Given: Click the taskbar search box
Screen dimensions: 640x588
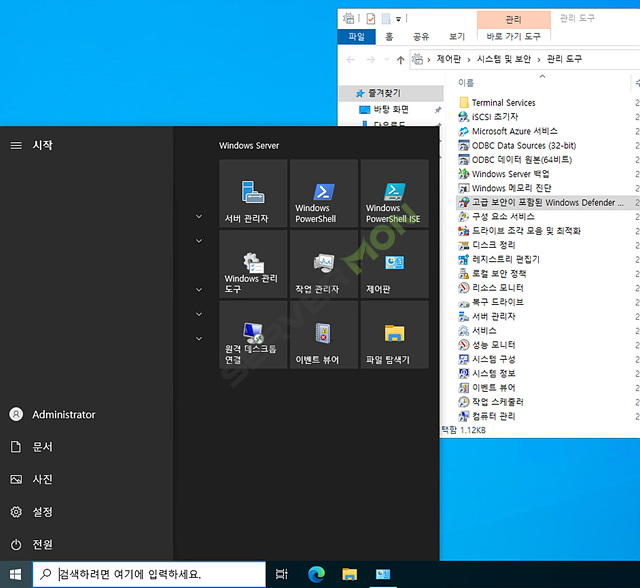Looking at the screenshot, I should pyautogui.click(x=149, y=574).
